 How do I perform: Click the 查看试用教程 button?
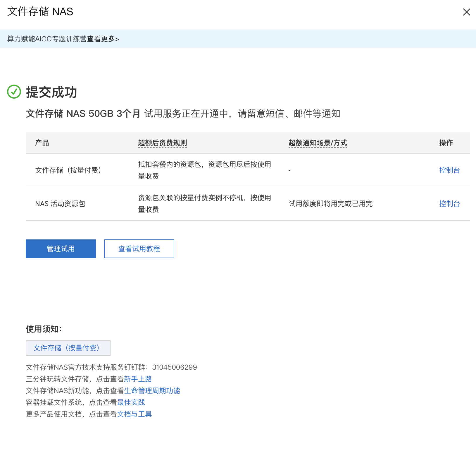click(139, 249)
